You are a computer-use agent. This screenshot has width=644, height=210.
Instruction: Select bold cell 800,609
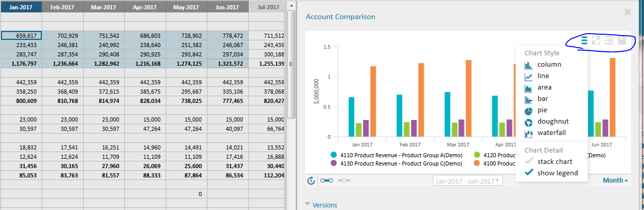coord(21,101)
